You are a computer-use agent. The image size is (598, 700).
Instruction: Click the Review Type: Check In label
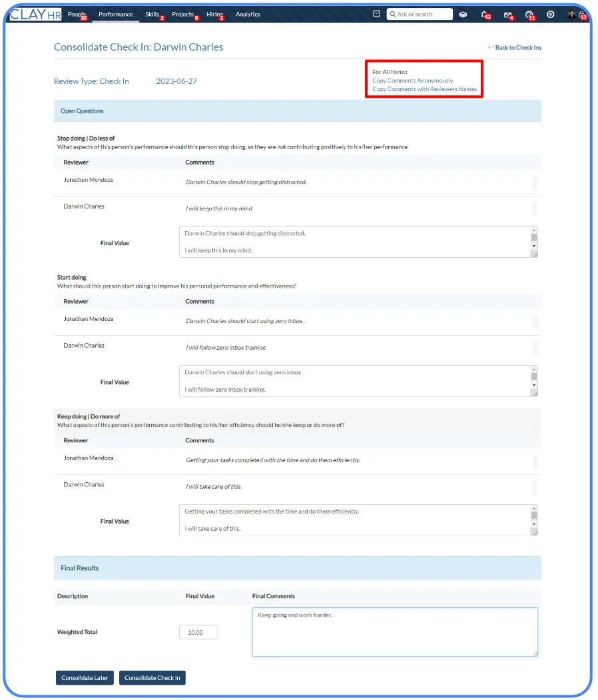[91, 81]
